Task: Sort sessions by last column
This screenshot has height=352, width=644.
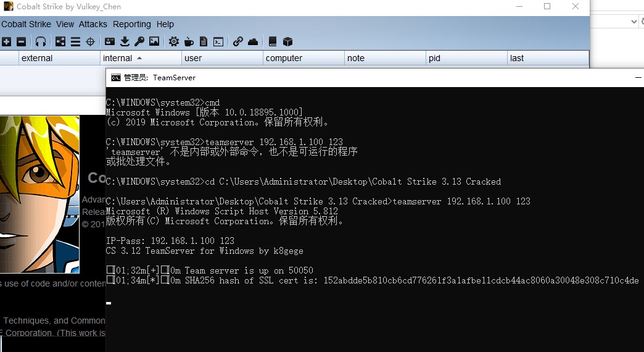Action: 548,58
